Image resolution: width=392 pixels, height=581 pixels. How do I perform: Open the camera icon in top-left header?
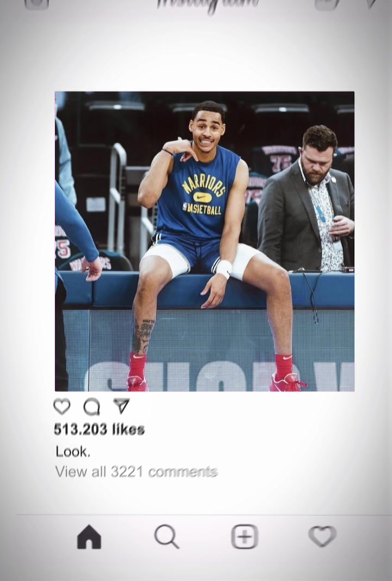tap(36, 3)
